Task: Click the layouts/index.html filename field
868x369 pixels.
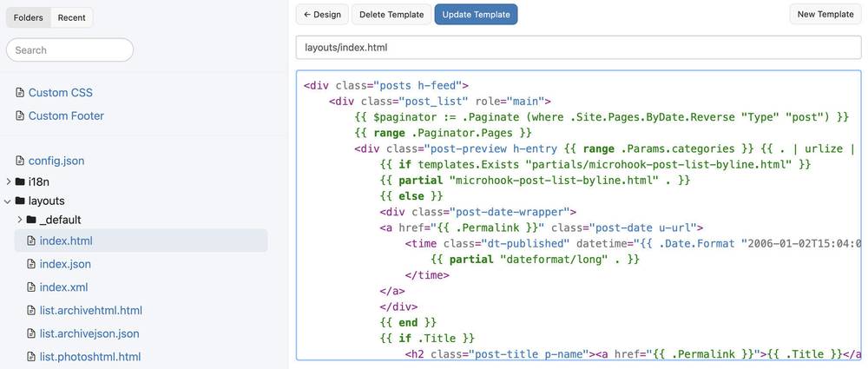Action: point(578,48)
